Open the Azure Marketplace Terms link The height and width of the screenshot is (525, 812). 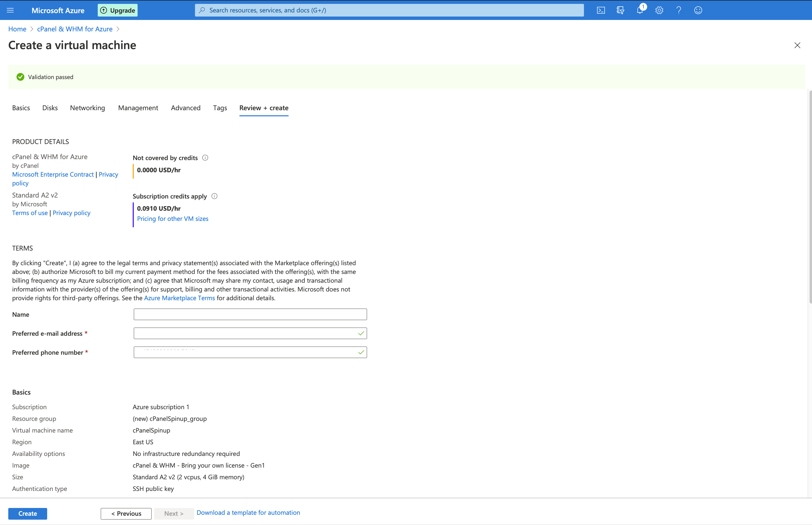tap(179, 298)
